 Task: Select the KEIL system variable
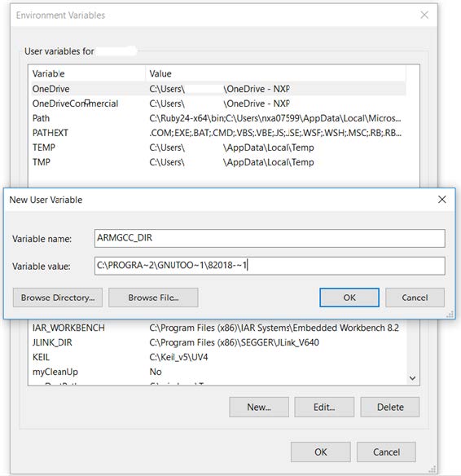click(x=218, y=357)
